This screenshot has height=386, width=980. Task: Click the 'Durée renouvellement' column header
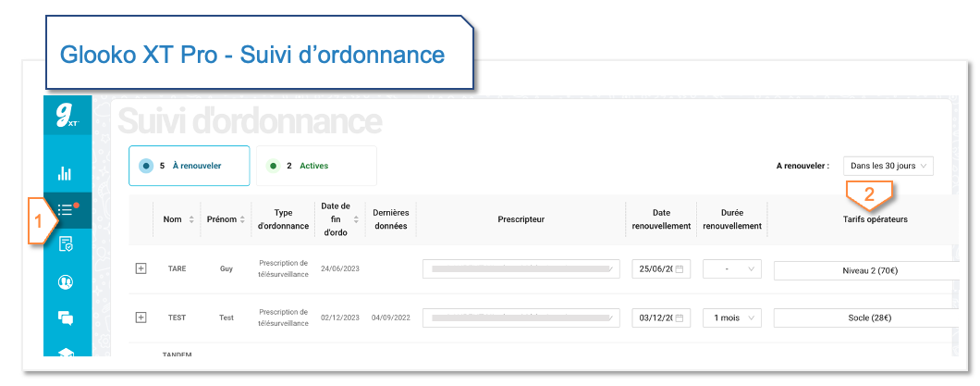tap(732, 219)
